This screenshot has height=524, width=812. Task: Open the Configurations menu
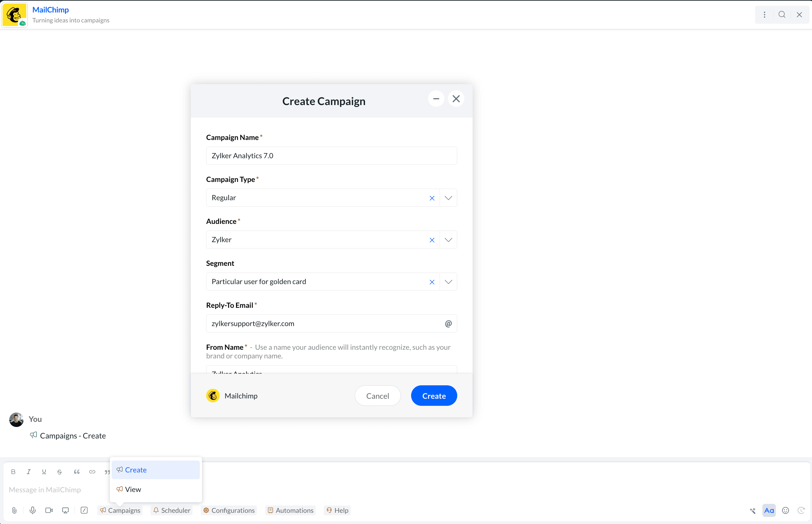(229, 510)
